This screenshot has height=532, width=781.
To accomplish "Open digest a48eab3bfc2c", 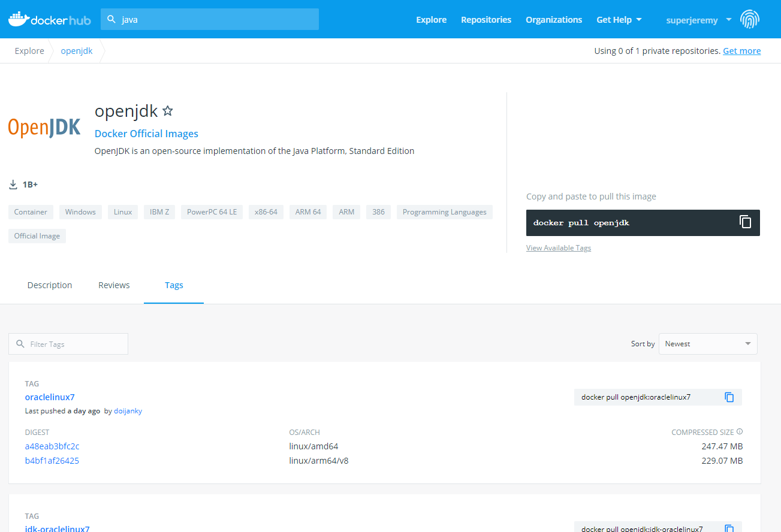I will point(52,446).
